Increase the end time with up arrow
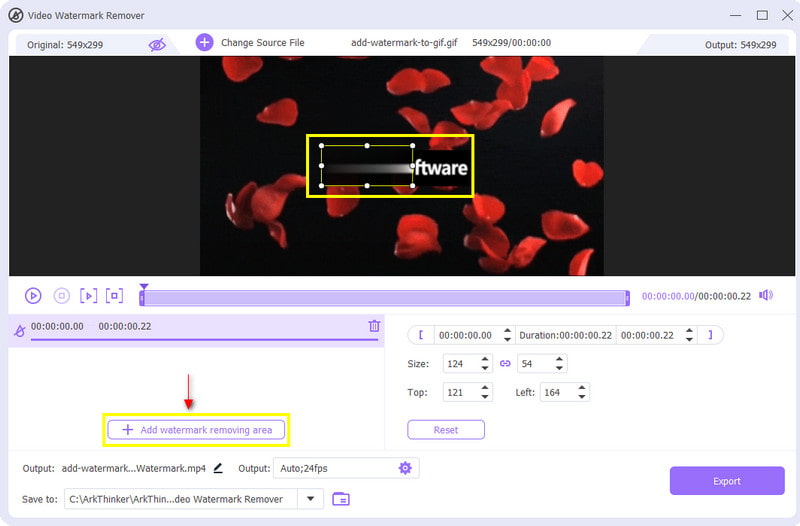 [x=689, y=331]
